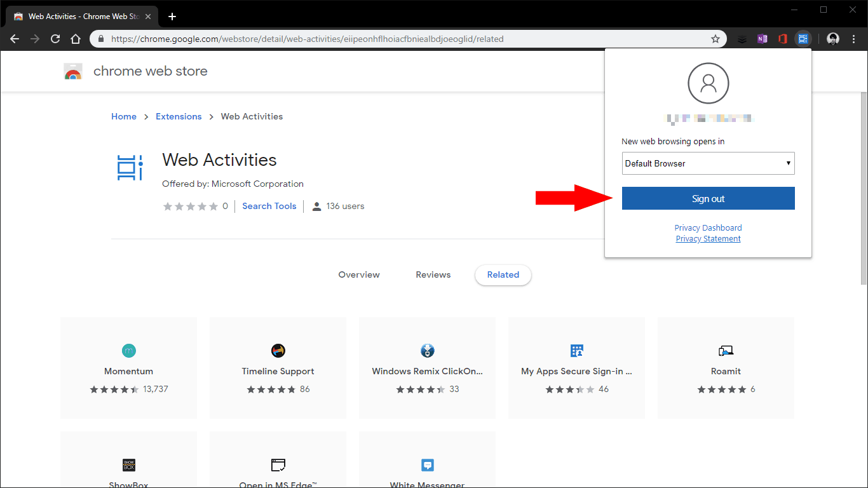Open the layered stack extension icon
868x488 pixels.
point(742,39)
